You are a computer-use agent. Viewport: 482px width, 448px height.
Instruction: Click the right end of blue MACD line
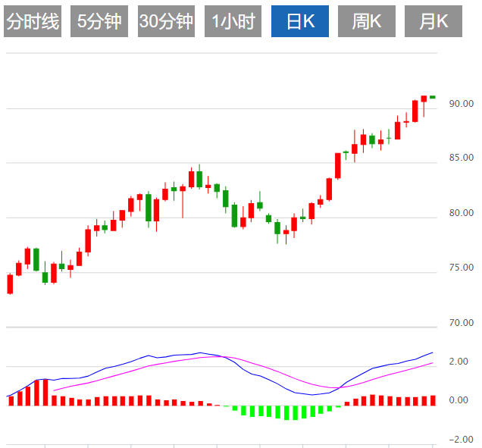(433, 352)
